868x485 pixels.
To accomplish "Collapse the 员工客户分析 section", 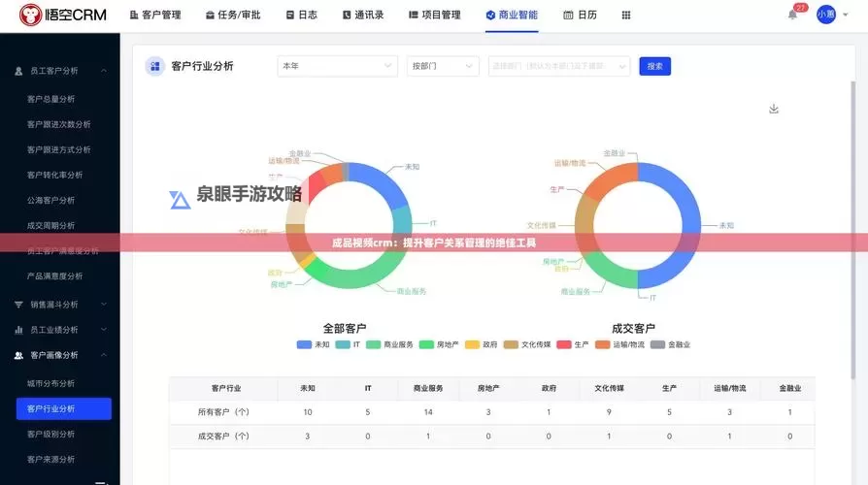I will [104, 71].
